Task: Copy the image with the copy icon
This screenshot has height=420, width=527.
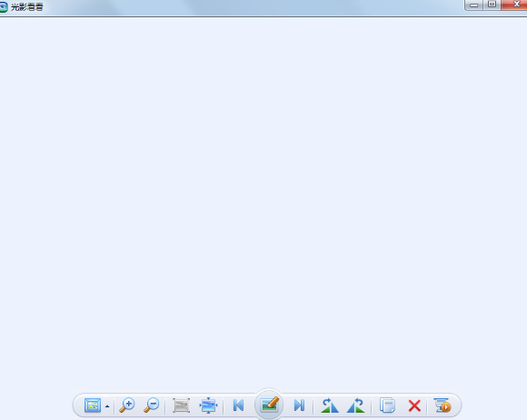Action: pyautogui.click(x=387, y=405)
